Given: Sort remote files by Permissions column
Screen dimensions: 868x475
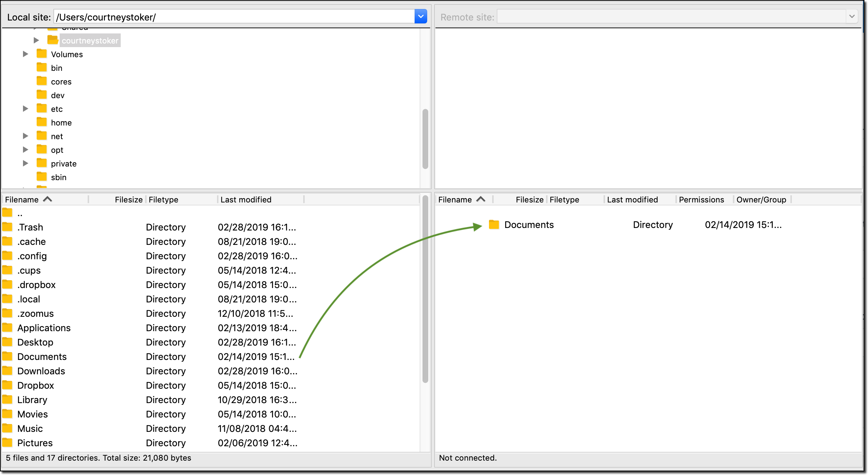Looking at the screenshot, I should point(705,200).
